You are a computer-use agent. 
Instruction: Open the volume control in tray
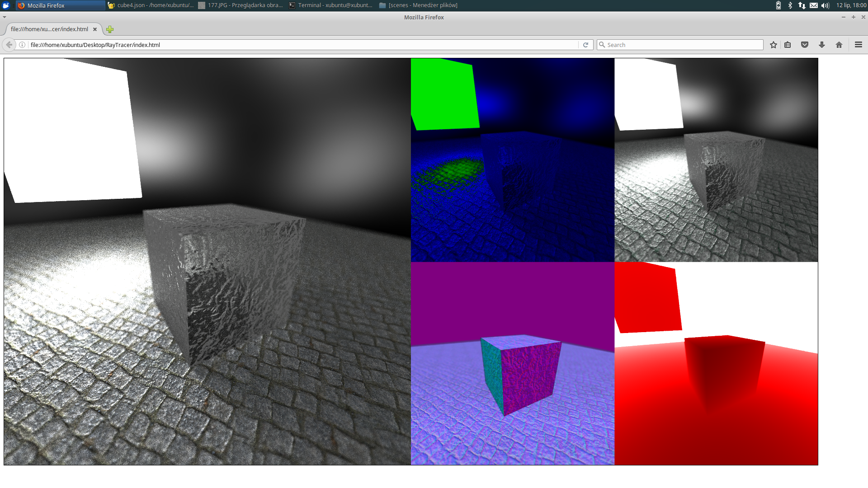click(826, 5)
